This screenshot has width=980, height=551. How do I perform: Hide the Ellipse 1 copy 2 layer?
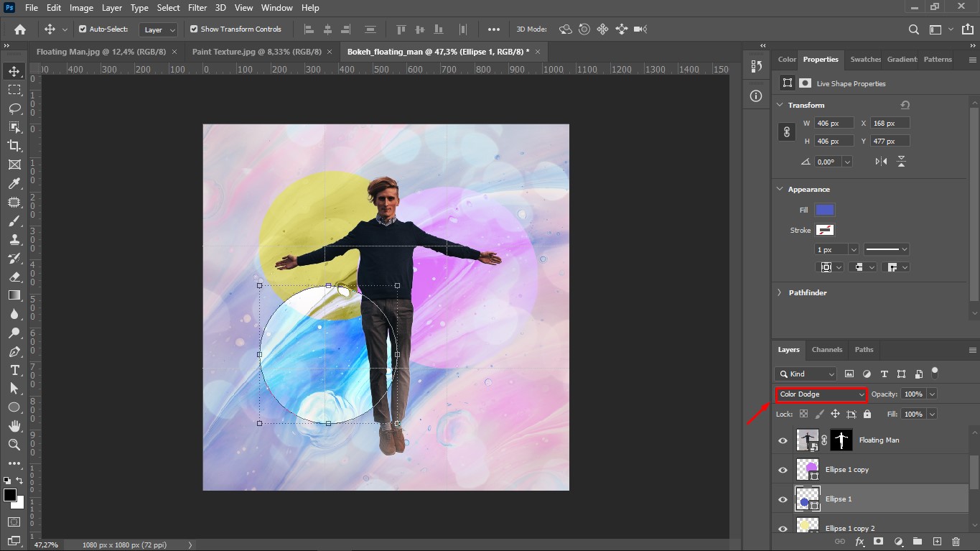pos(783,528)
